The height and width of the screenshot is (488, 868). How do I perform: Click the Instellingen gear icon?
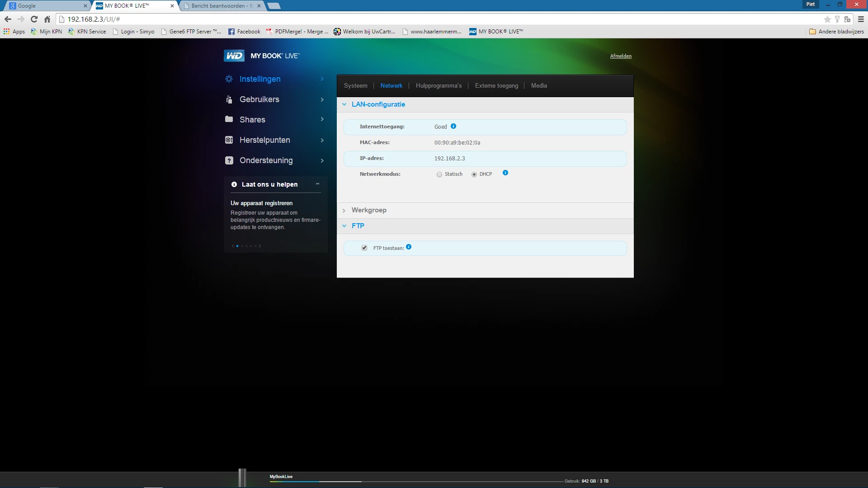[x=229, y=79]
